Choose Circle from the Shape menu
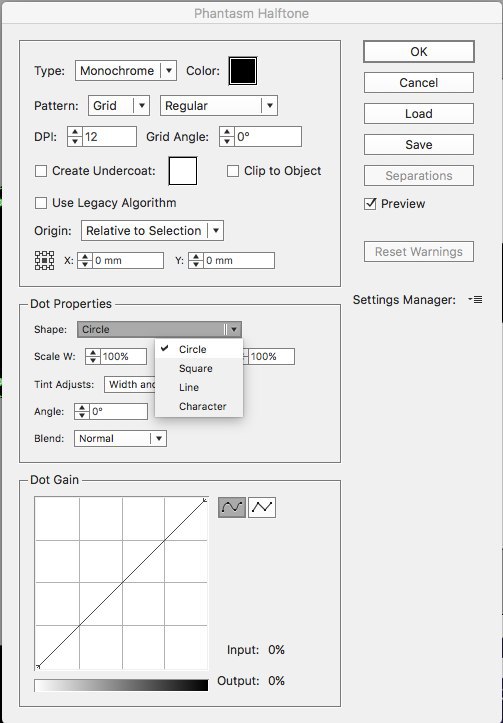The image size is (503, 723). coord(199,349)
